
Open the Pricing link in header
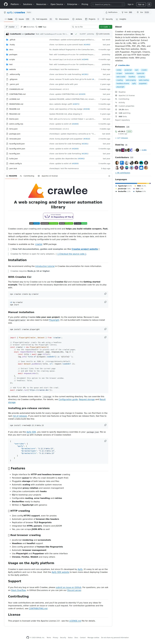point(85,4)
